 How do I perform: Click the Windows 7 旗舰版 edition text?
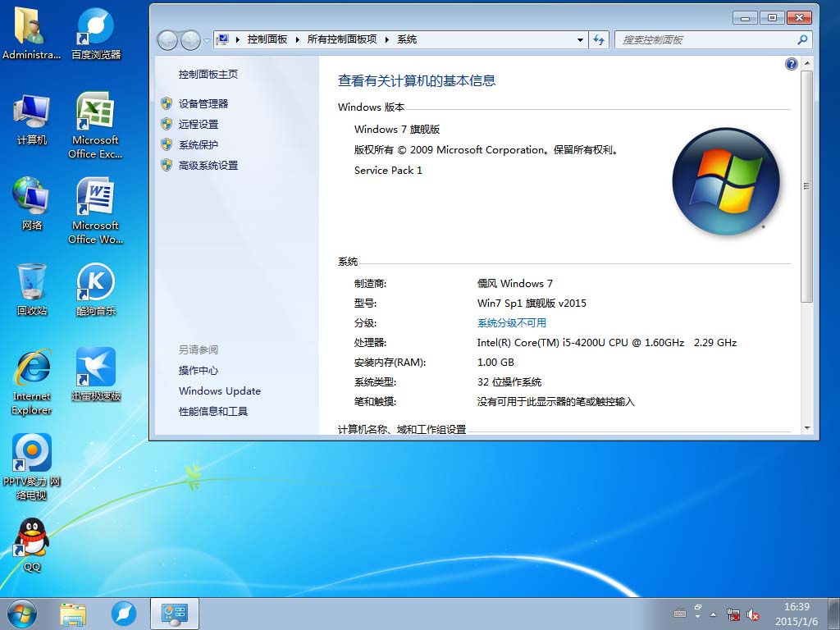(397, 129)
